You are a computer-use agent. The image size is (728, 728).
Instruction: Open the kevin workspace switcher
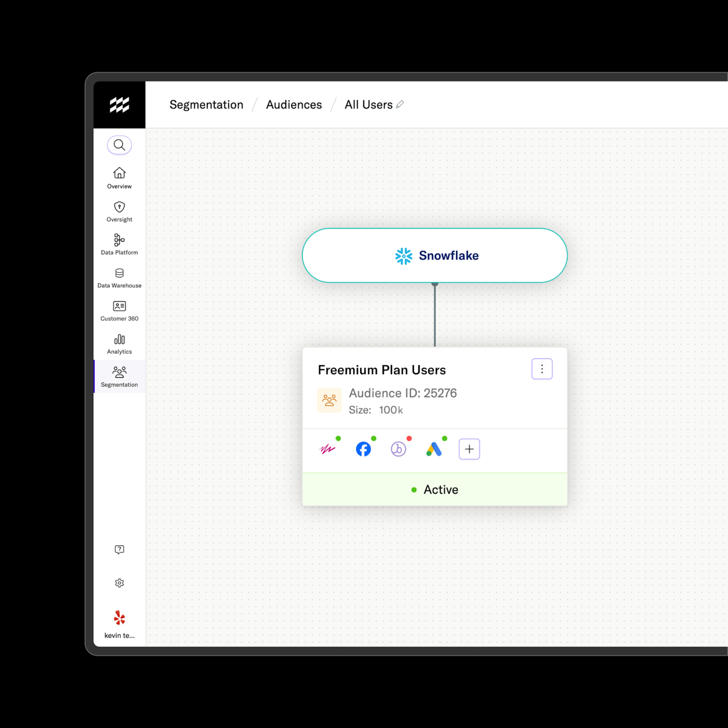click(x=119, y=618)
